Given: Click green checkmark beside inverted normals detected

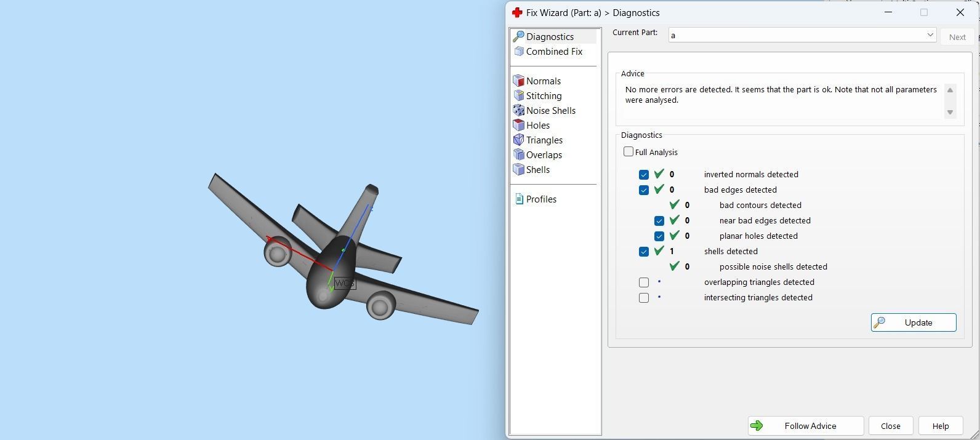Looking at the screenshot, I should point(659,174).
